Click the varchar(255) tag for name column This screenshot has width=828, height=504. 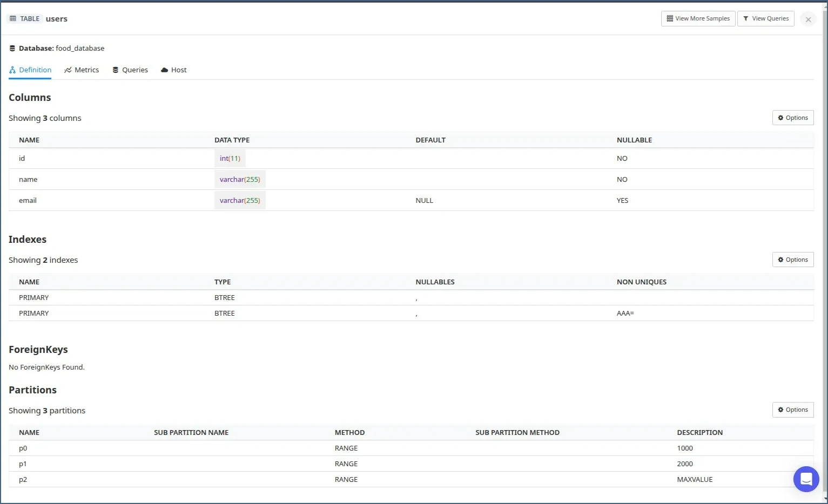(240, 180)
